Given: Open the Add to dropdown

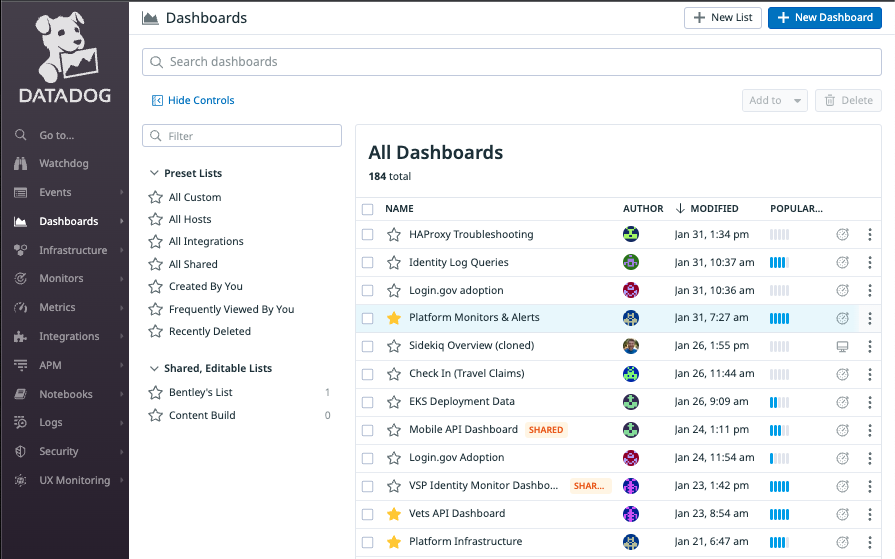Looking at the screenshot, I should point(774,100).
